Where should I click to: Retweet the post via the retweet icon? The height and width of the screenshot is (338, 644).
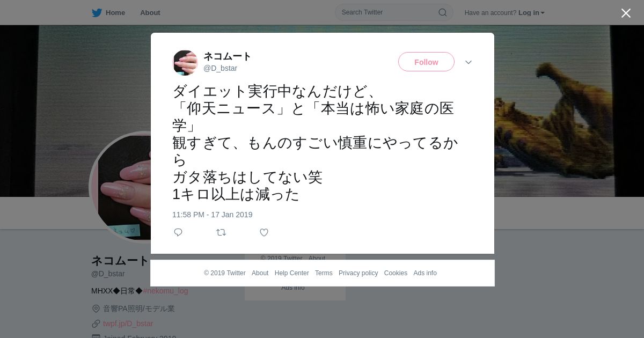click(x=221, y=232)
